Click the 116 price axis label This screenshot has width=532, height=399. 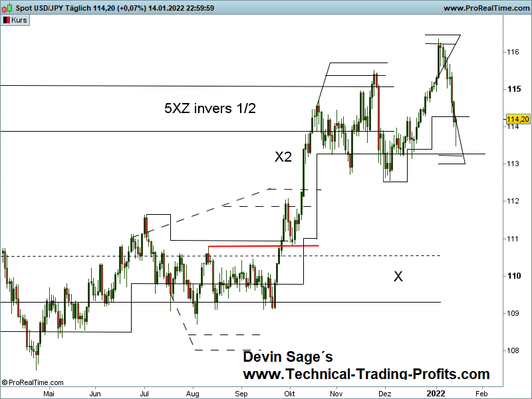pos(513,52)
